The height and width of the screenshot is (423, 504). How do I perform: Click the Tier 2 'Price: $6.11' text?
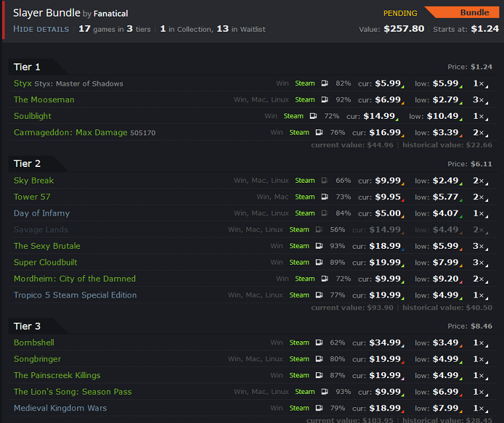[x=470, y=164]
